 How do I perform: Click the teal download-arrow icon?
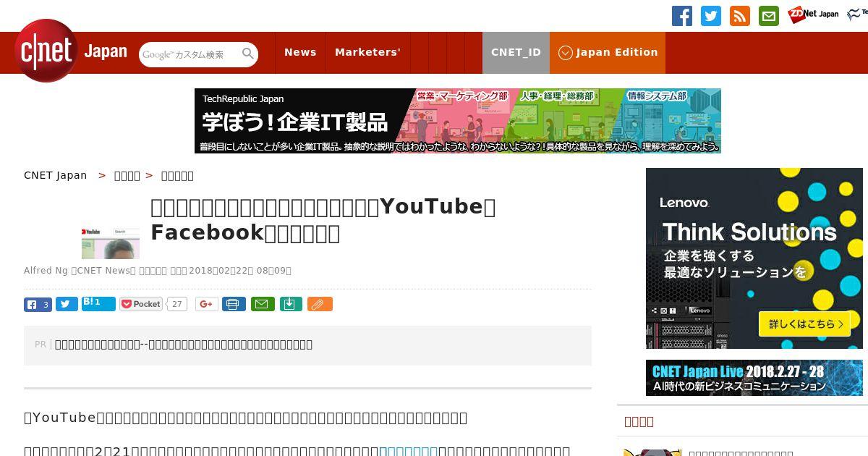tap(290, 304)
